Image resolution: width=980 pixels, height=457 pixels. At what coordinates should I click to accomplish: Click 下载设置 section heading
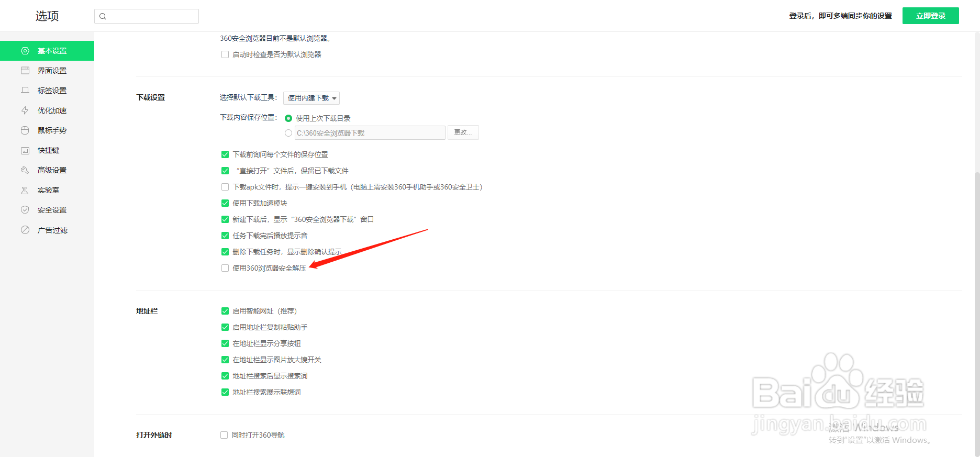(151, 97)
